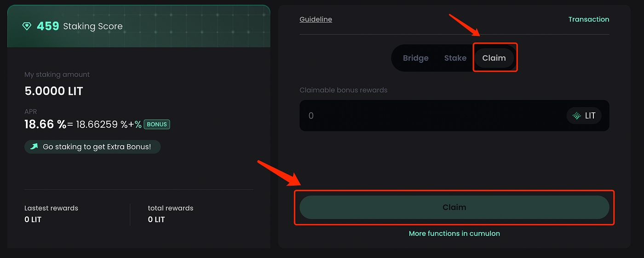
Task: Click the LIT token selector label
Action: (590, 116)
